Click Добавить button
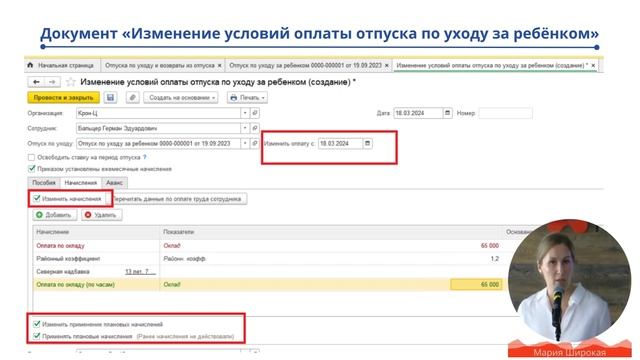This screenshot has height=360, width=640. (x=54, y=215)
